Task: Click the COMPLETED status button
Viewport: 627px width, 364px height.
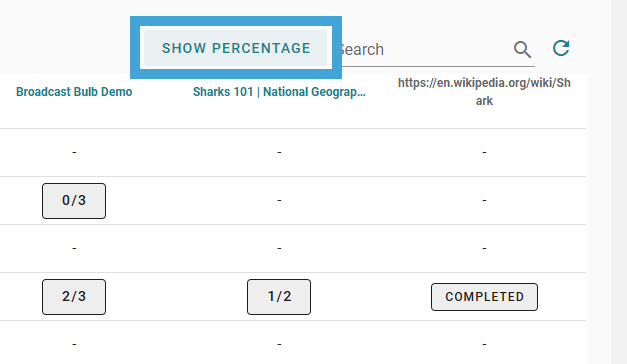Action: click(x=484, y=297)
